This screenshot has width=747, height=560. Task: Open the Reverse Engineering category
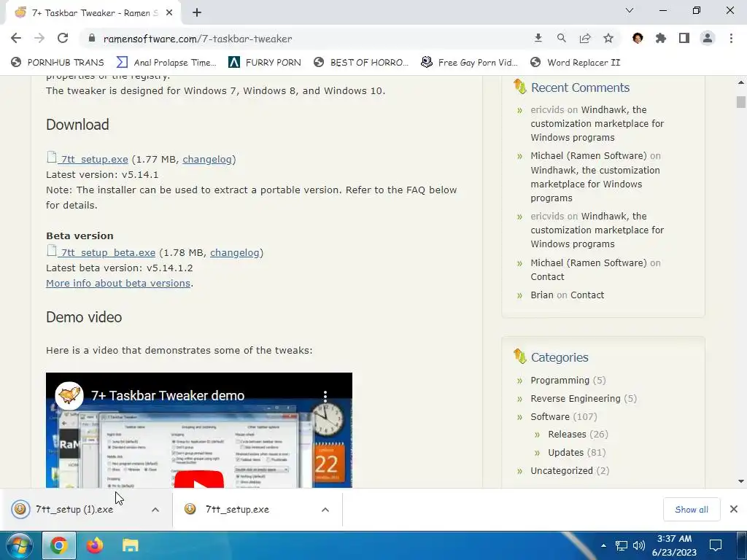(576, 398)
